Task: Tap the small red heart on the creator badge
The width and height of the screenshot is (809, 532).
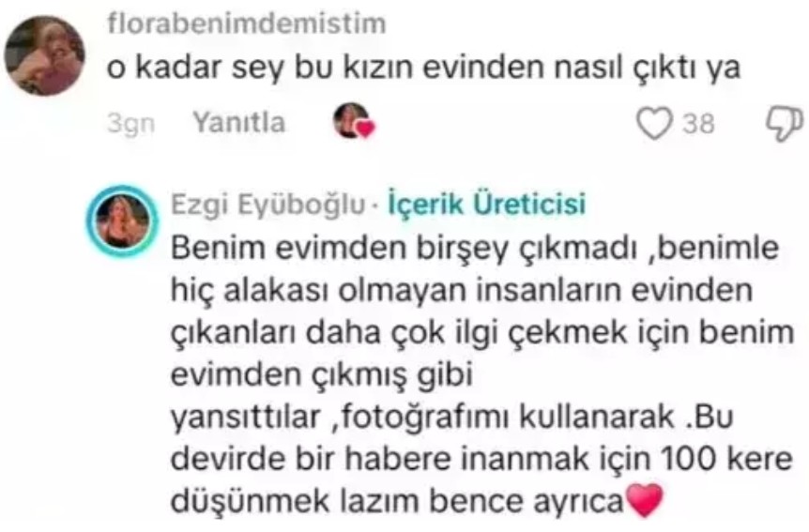Action: point(365,129)
